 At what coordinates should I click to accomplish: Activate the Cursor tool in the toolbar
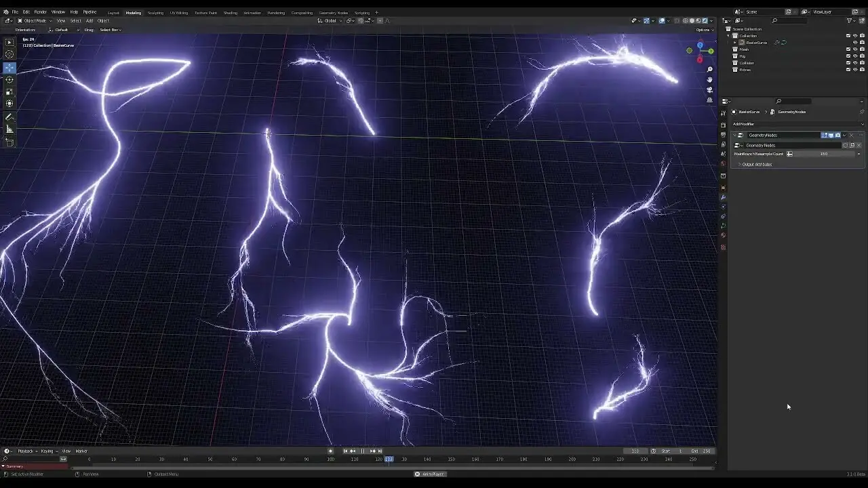pyautogui.click(x=9, y=54)
